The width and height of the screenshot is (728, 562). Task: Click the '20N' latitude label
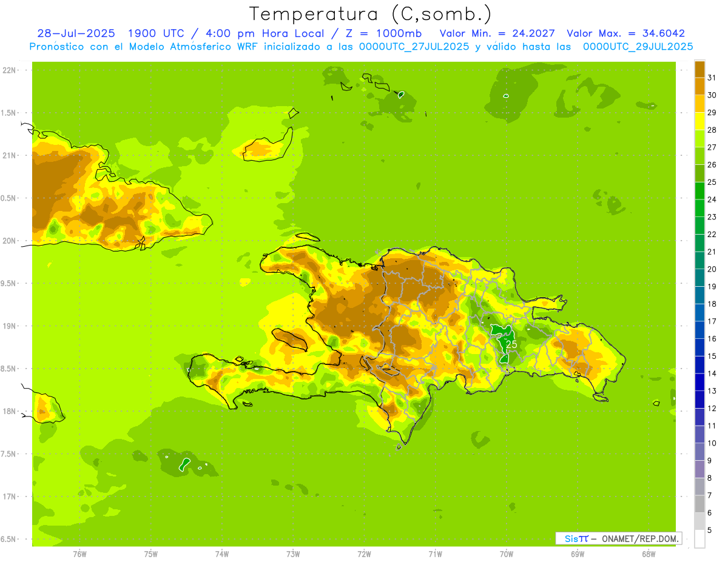click(10, 241)
